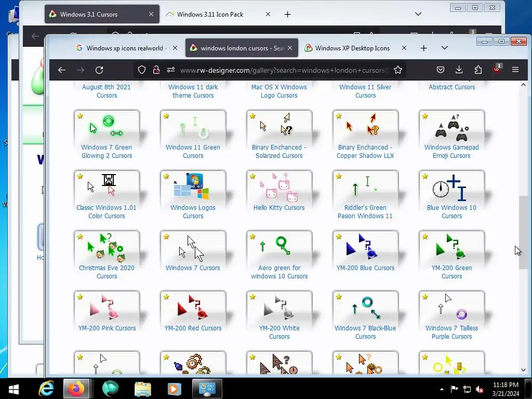Follow Binary Enchanced Copper Shadow LLX link
The height and width of the screenshot is (399, 532).
pyautogui.click(x=365, y=151)
